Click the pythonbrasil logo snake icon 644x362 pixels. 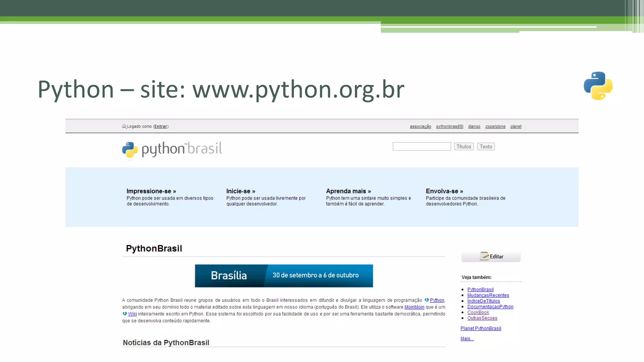point(130,150)
